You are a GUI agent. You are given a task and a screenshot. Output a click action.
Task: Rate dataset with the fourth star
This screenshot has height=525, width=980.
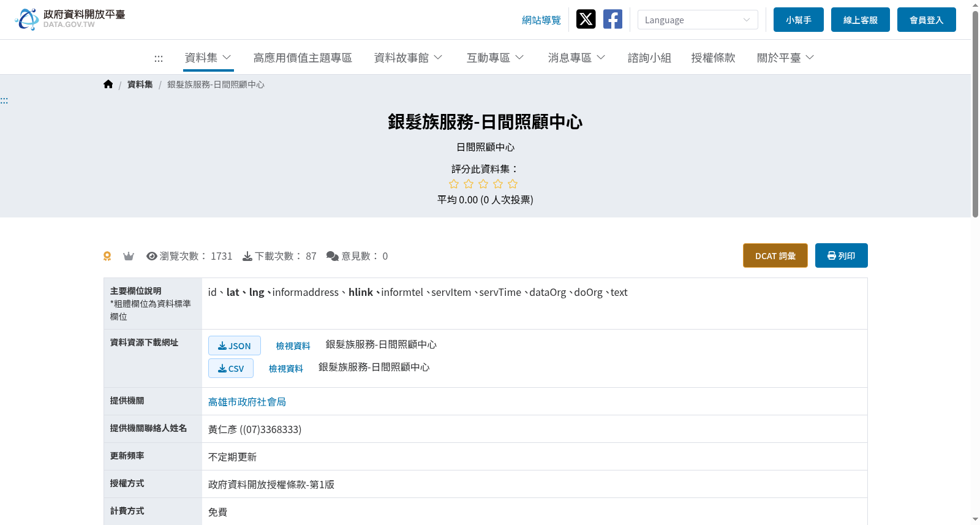(x=498, y=184)
